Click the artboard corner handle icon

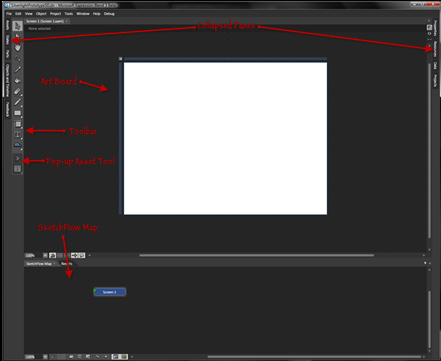pos(121,59)
